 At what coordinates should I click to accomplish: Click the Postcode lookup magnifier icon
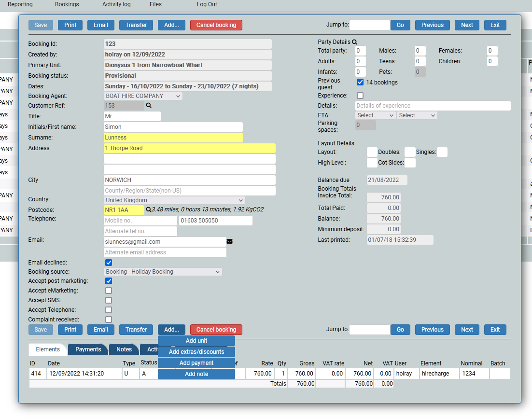pos(149,210)
